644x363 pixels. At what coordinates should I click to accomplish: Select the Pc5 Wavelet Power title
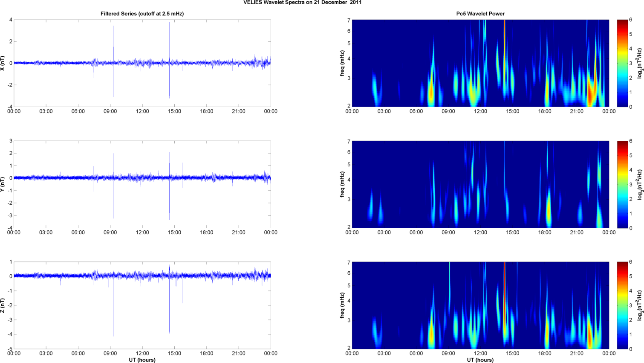pos(480,14)
